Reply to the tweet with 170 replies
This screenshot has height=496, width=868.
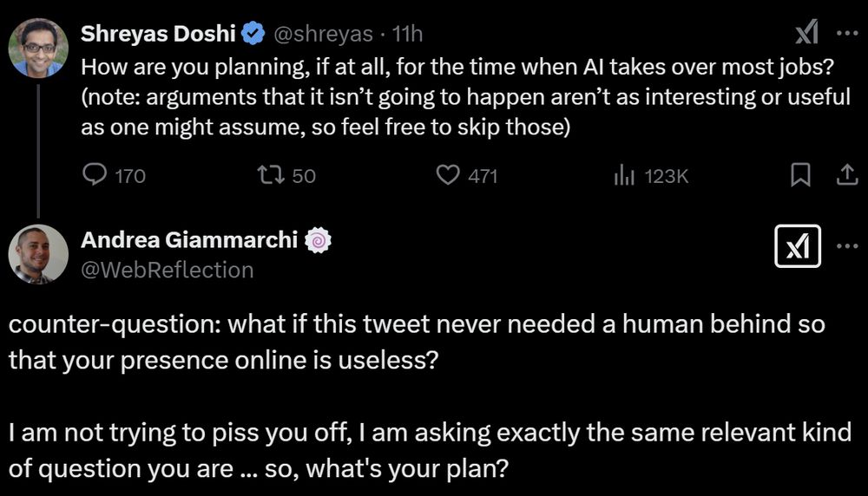[94, 175]
